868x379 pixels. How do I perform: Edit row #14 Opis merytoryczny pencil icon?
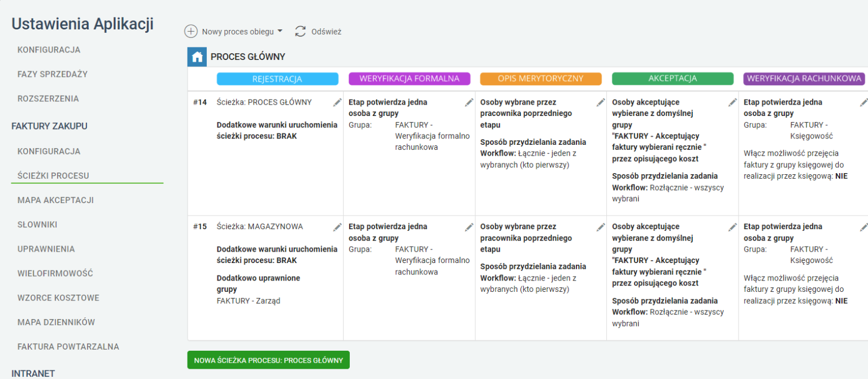tap(601, 102)
